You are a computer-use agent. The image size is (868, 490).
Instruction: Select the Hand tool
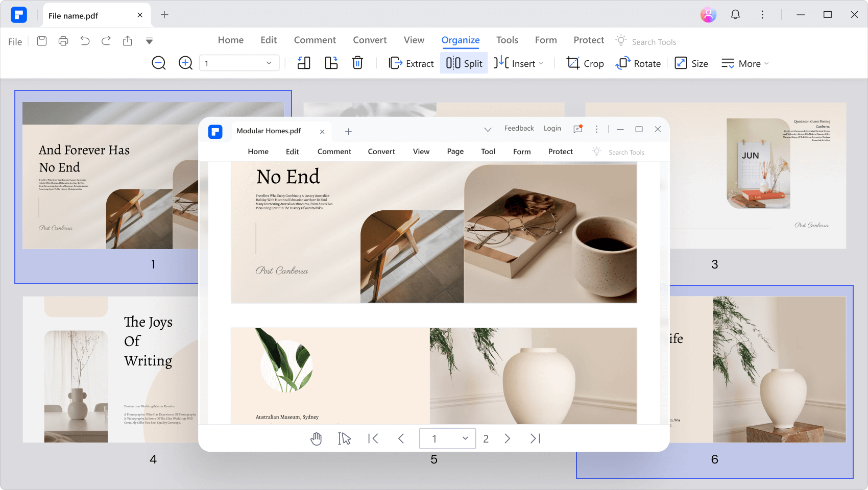tap(317, 438)
